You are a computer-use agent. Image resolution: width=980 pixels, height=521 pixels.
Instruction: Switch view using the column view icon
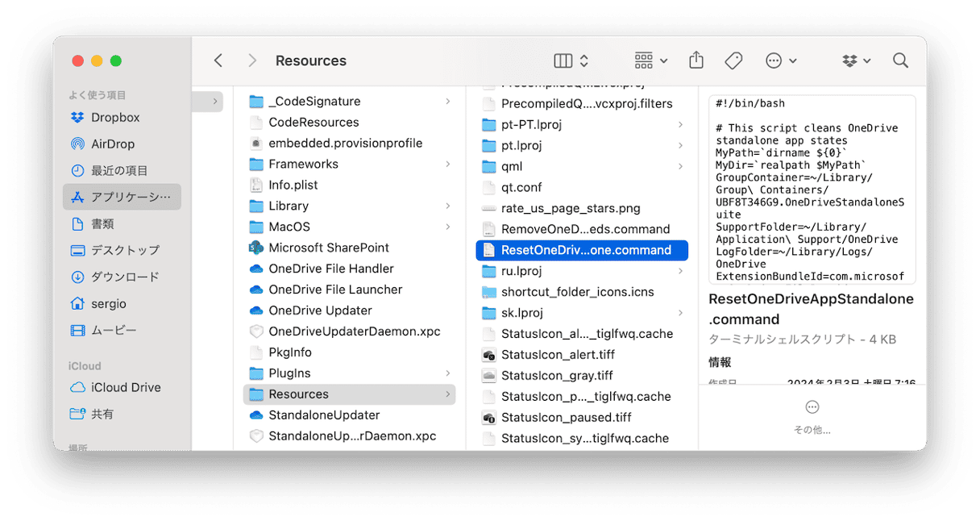tap(563, 60)
